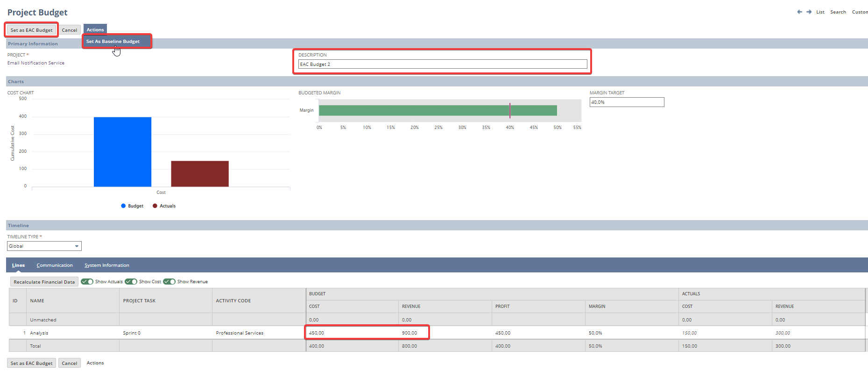Click the blue Budget legend marker

pyautogui.click(x=123, y=206)
